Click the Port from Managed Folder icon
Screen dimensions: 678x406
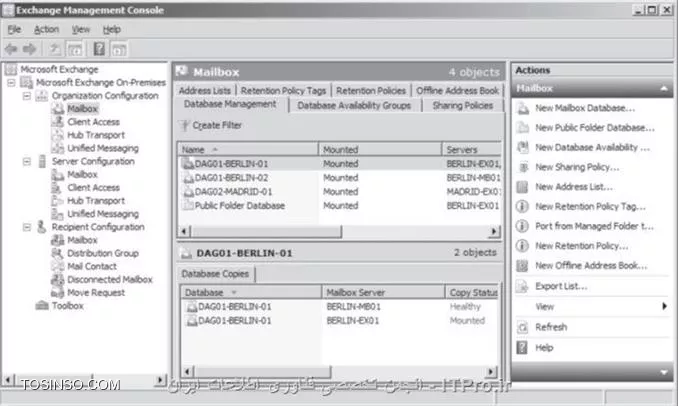522,226
